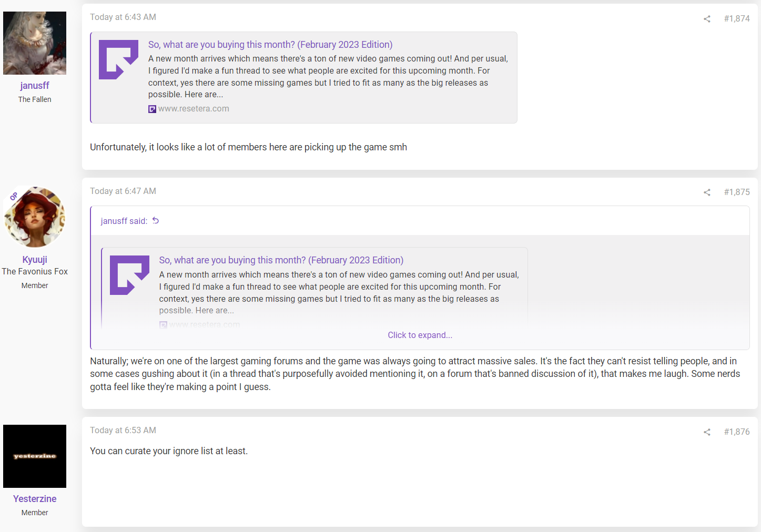761x532 pixels.
Task: Click Today at 6:53 AM timestamp
Action: pos(123,430)
